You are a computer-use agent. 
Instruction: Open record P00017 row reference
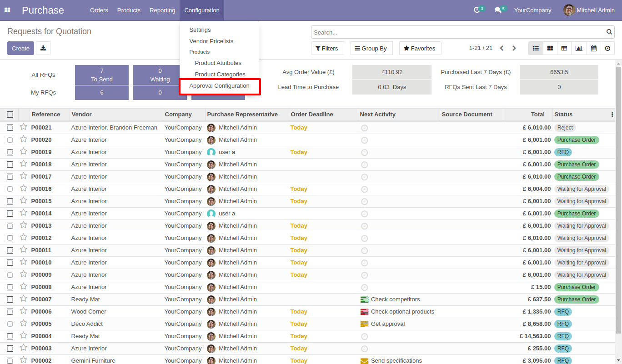(x=41, y=177)
